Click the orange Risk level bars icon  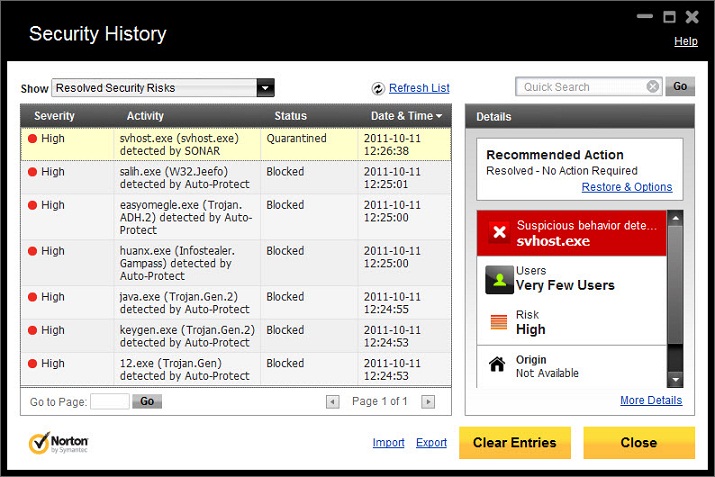click(499, 321)
